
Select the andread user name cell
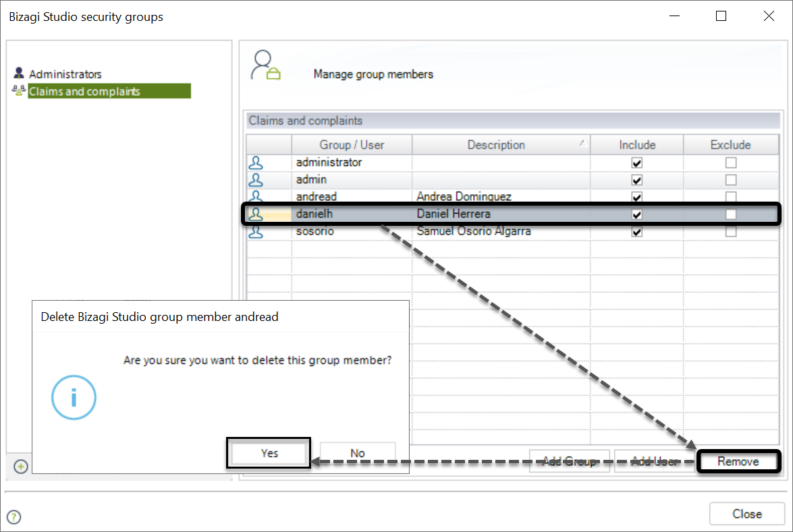[352, 196]
